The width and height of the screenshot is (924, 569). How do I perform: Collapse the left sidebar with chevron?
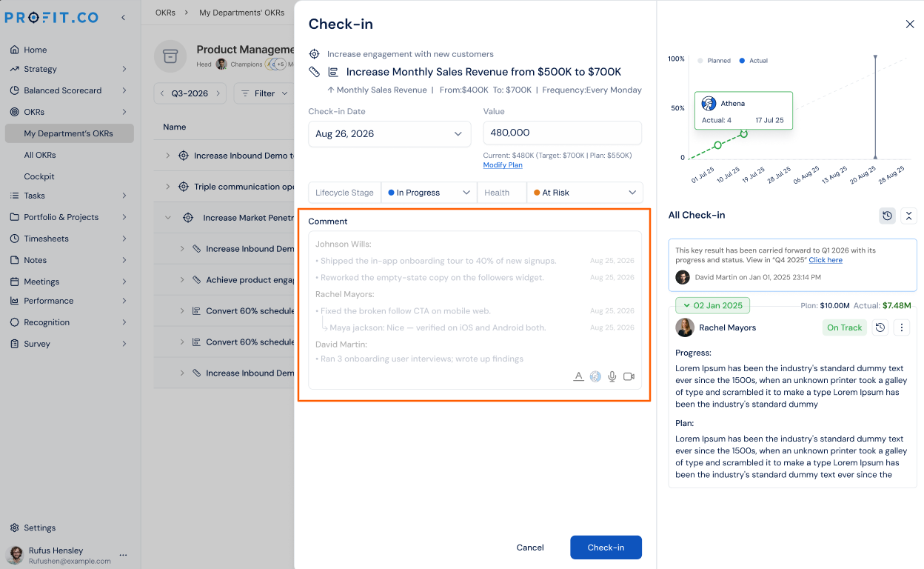click(123, 17)
